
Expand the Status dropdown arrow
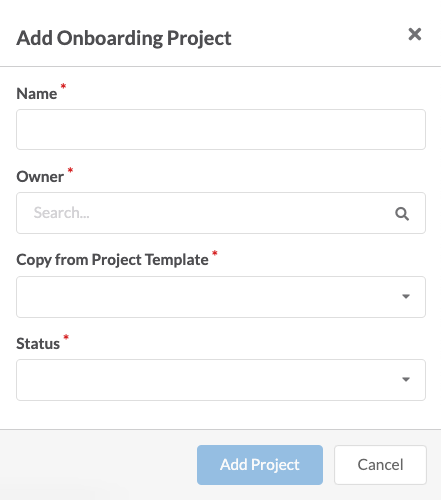(x=406, y=379)
